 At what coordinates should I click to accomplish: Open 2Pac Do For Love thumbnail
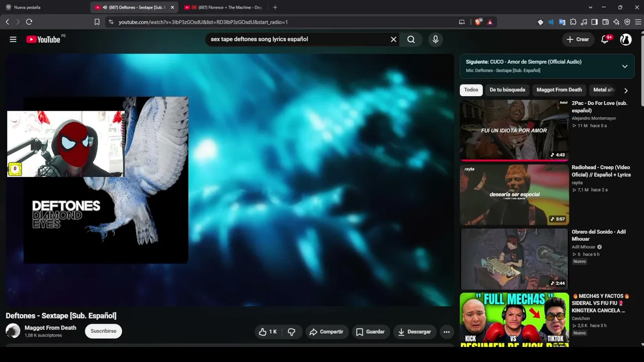(x=514, y=130)
